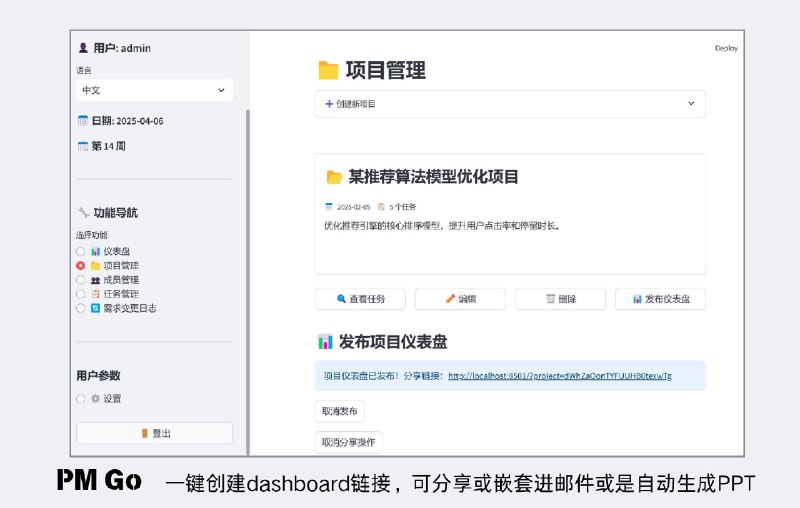Select the 任务管理 radio option
800x508 pixels.
(x=80, y=294)
